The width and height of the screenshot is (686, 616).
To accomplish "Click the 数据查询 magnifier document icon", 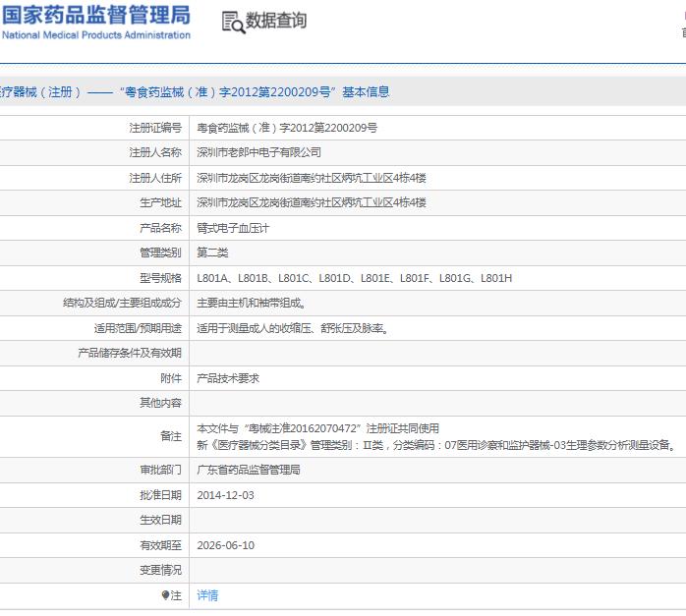I will pos(233,22).
